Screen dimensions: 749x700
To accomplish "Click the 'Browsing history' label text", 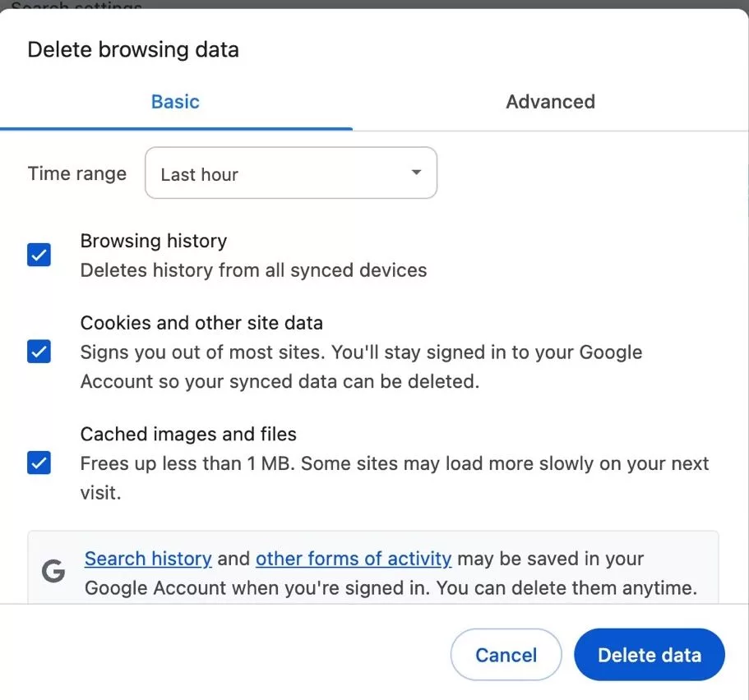I will click(154, 241).
